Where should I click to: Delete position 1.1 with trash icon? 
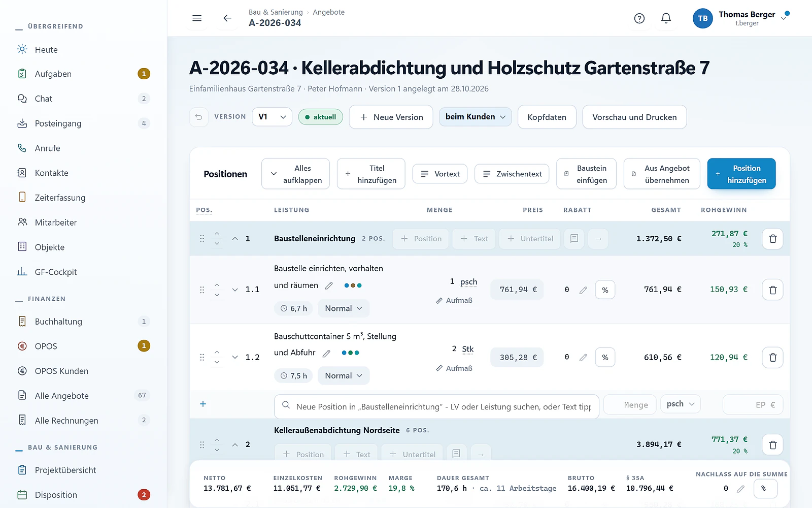772,290
